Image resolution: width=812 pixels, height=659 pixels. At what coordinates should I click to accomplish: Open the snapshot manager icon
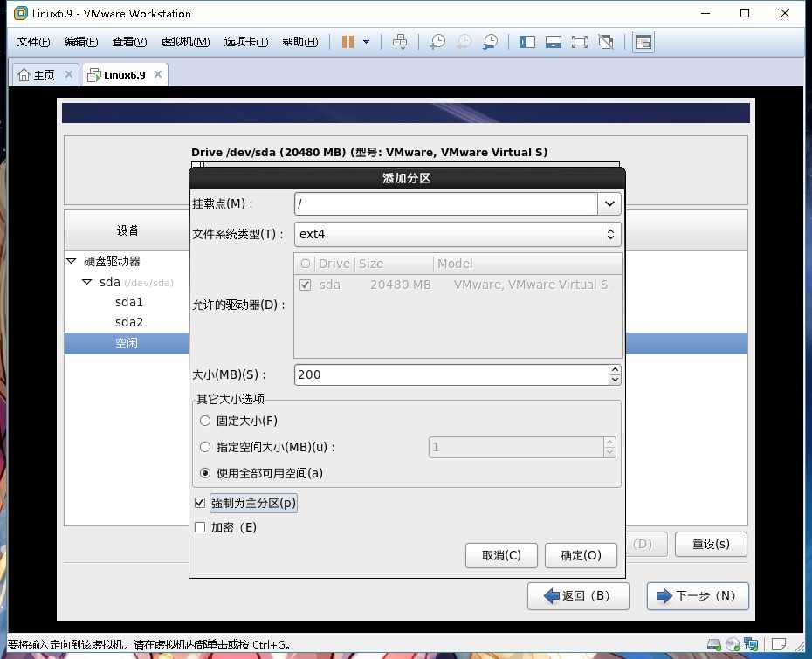pos(490,42)
